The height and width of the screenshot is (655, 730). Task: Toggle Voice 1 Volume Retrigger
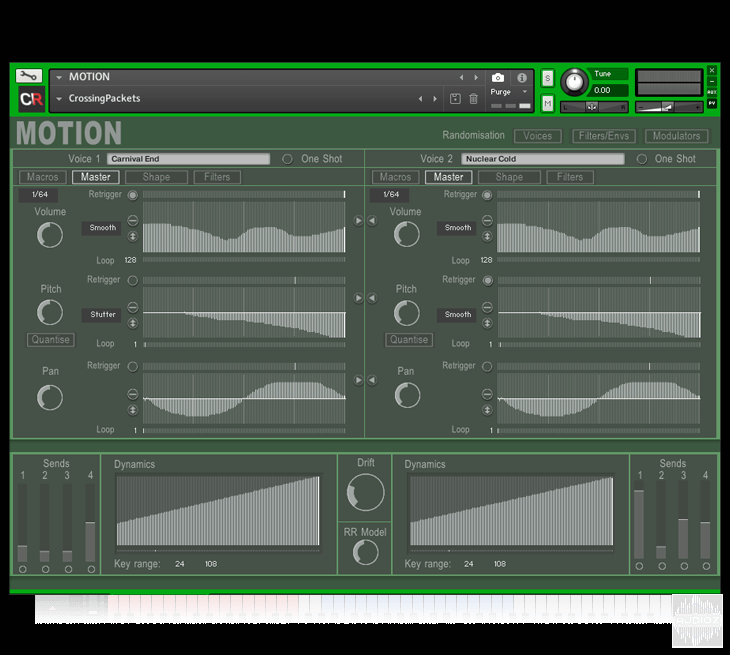tap(133, 195)
